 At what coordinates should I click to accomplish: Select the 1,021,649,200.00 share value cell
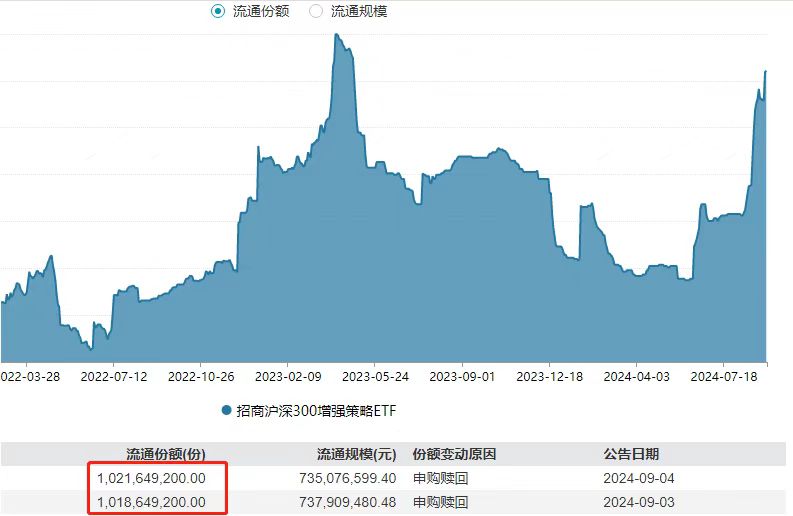coord(151,479)
